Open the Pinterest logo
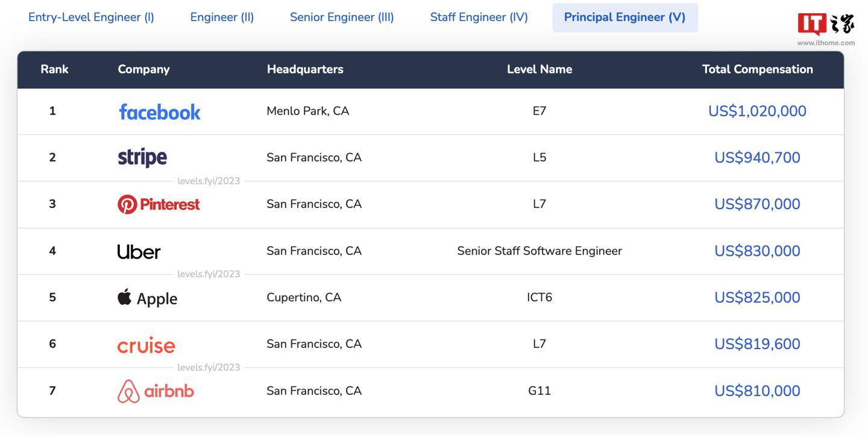The width and height of the screenshot is (868, 436). [x=159, y=204]
